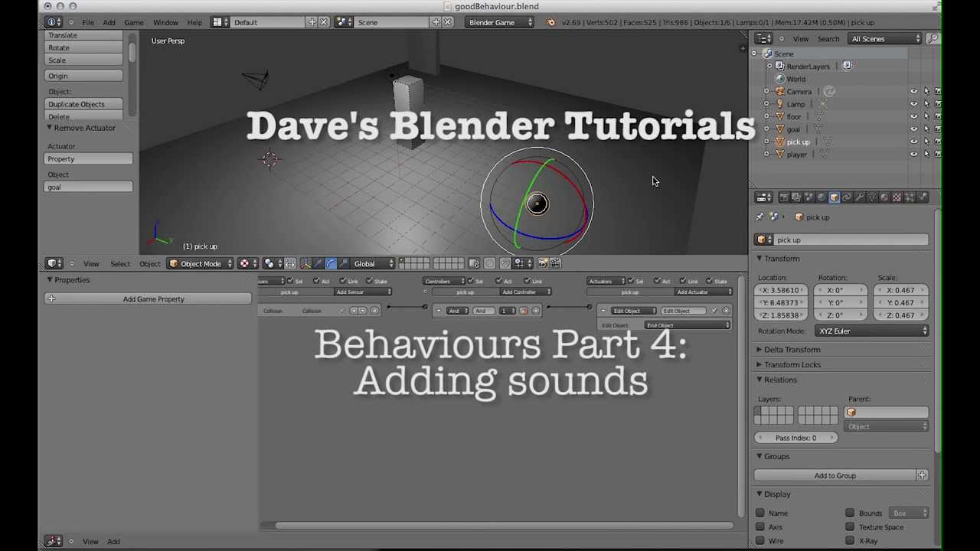Open the Render properties tab icon

click(784, 197)
